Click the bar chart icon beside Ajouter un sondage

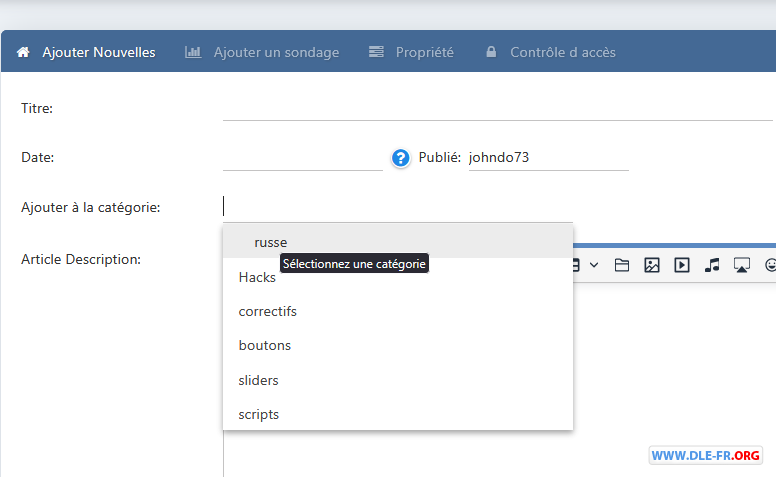[x=193, y=52]
